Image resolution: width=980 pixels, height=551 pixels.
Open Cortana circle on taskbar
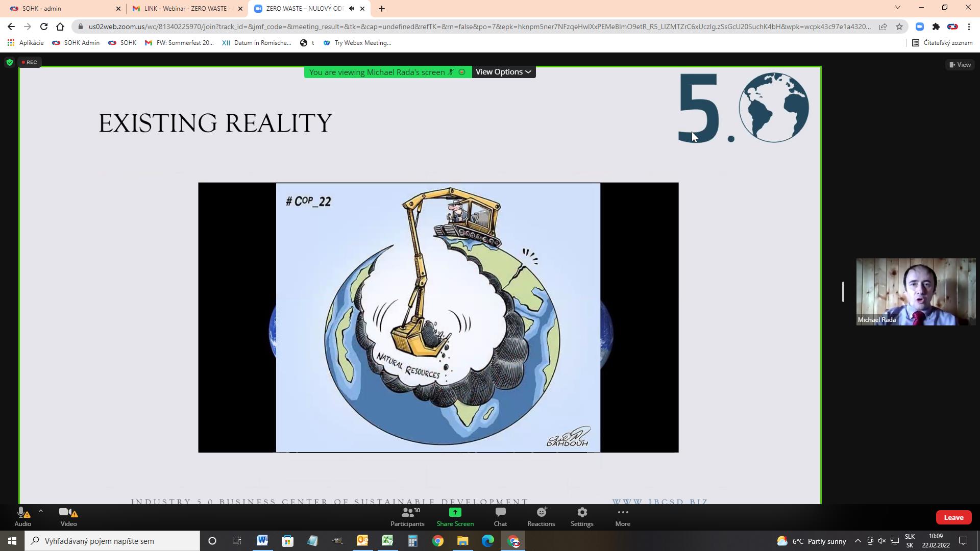pos(212,541)
